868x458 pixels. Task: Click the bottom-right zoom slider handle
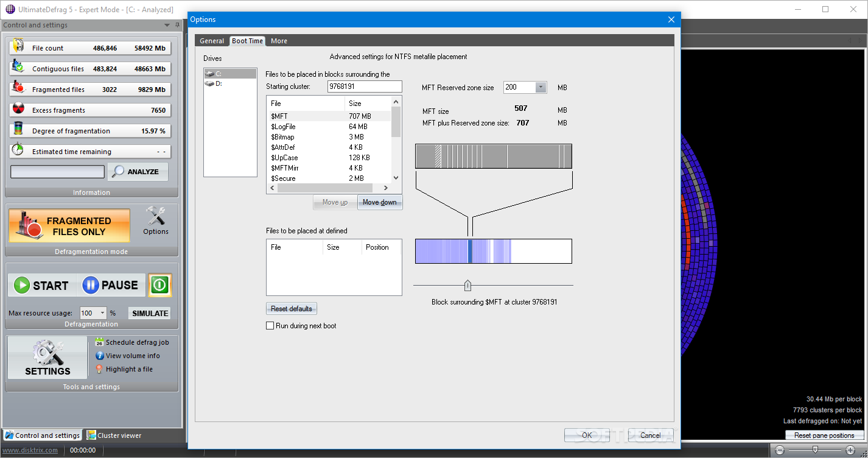point(815,450)
